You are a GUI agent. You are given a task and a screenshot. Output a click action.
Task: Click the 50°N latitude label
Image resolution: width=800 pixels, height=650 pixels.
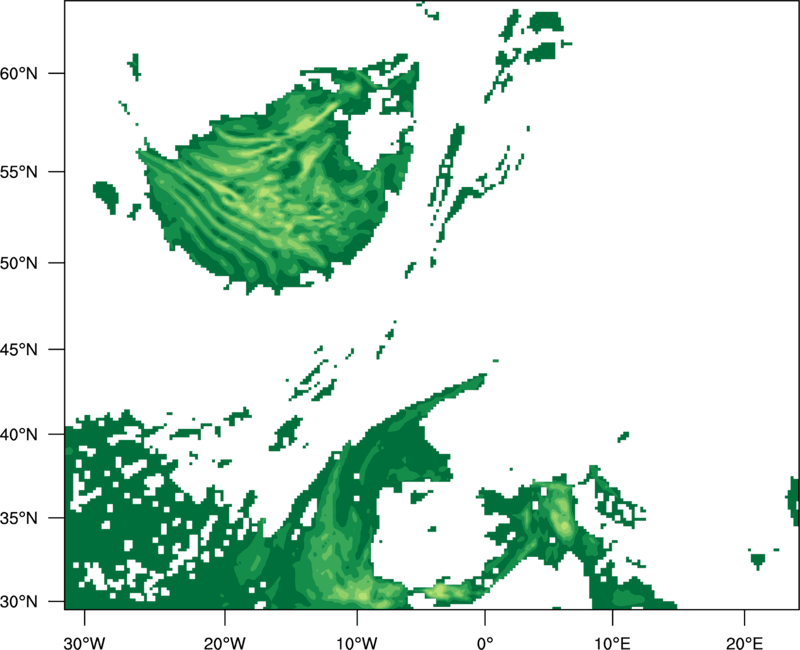click(x=19, y=263)
